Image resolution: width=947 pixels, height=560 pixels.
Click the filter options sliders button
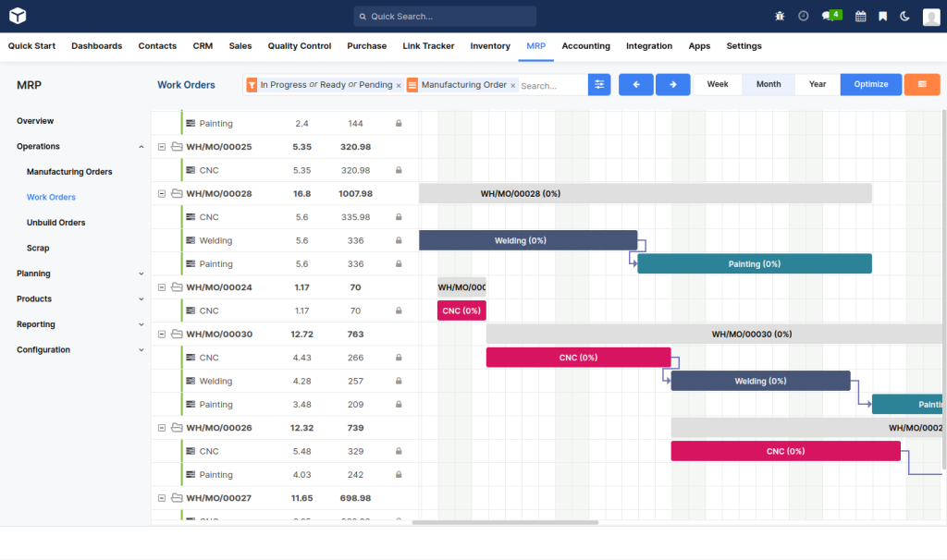point(599,84)
